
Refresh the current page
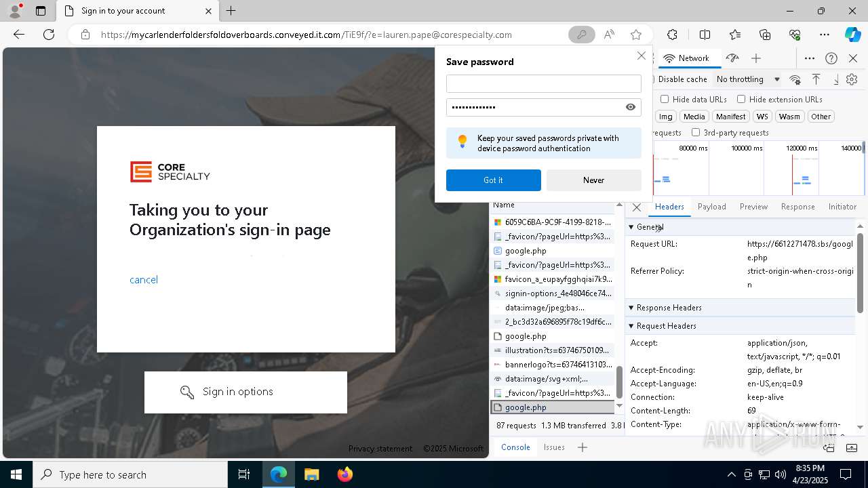(x=49, y=35)
